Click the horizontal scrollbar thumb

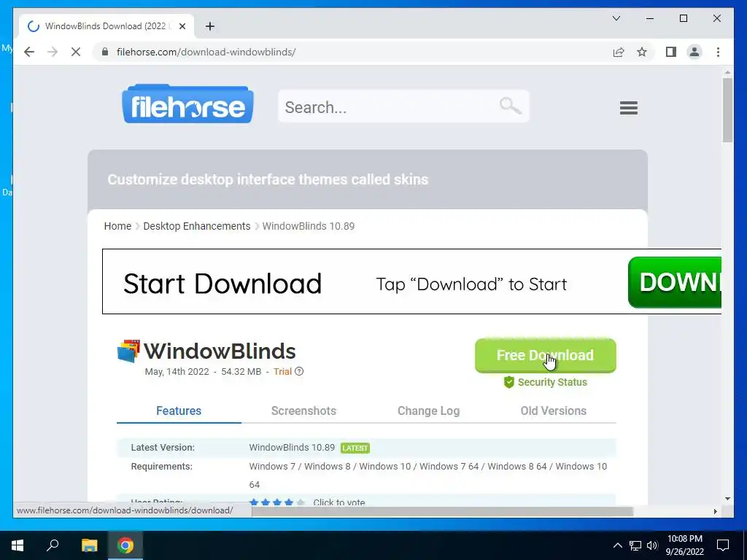click(x=442, y=511)
